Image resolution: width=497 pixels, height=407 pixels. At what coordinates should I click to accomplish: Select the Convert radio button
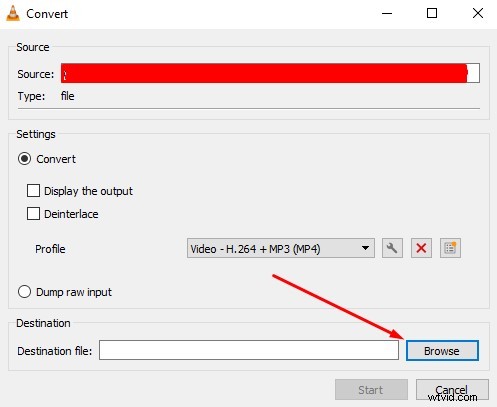point(25,159)
